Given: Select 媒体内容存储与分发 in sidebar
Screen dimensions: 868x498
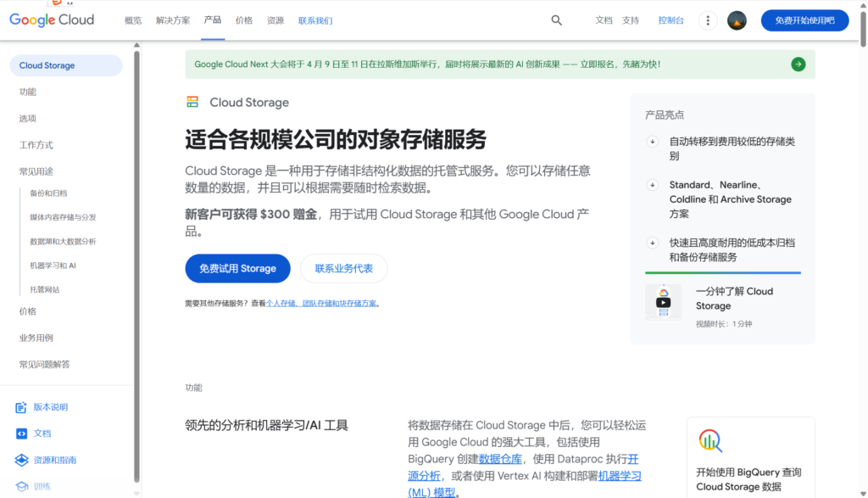Looking at the screenshot, I should pyautogui.click(x=63, y=217).
